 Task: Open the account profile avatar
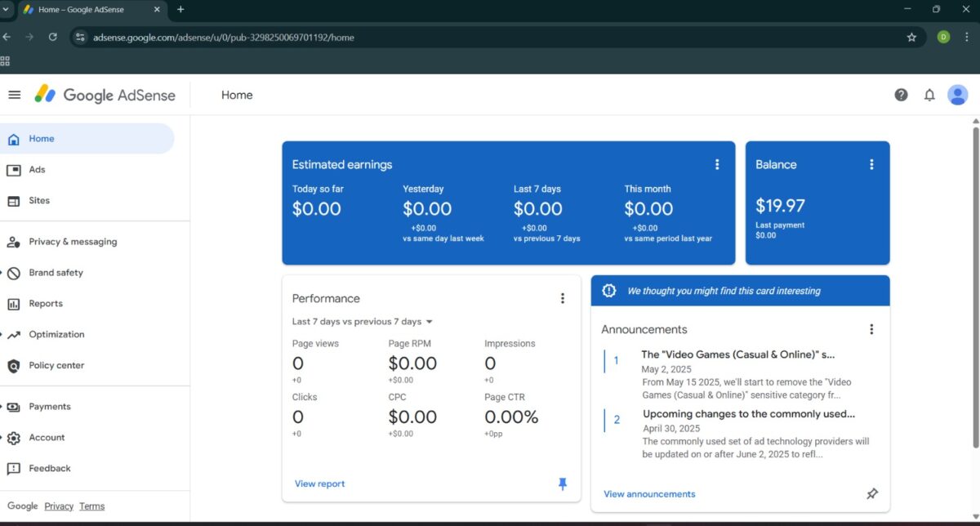coord(957,95)
